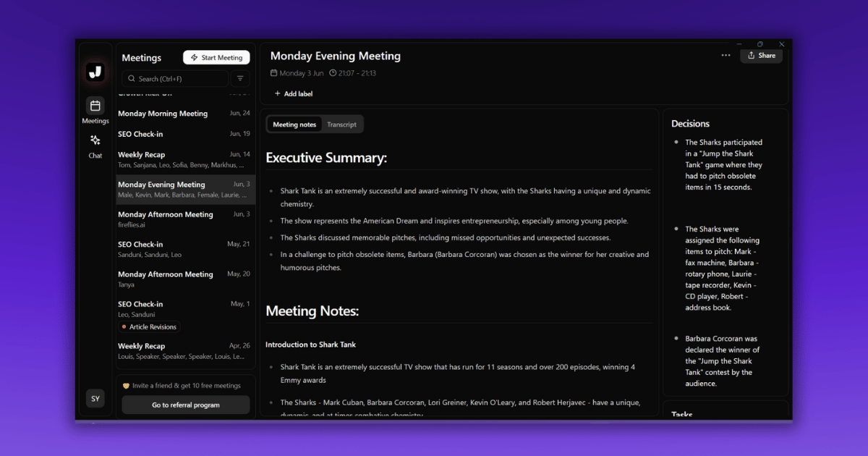Select Monday Evening Meeting from Jun 3
Image resolution: width=868 pixels, height=456 pixels.
tap(185, 190)
